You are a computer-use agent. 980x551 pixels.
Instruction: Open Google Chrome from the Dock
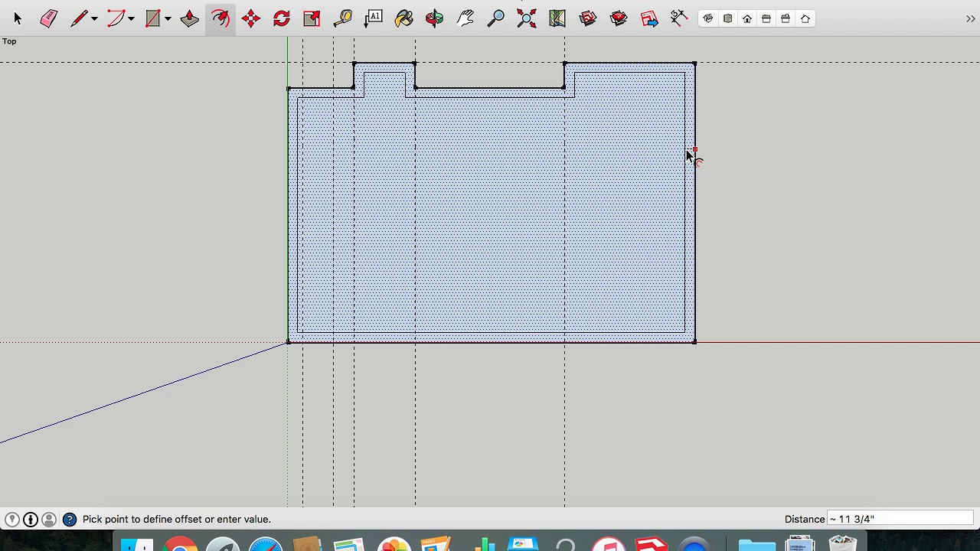(x=181, y=545)
